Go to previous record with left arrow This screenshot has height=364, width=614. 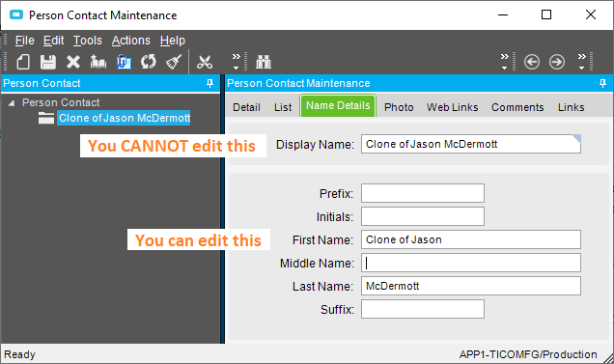click(x=532, y=62)
